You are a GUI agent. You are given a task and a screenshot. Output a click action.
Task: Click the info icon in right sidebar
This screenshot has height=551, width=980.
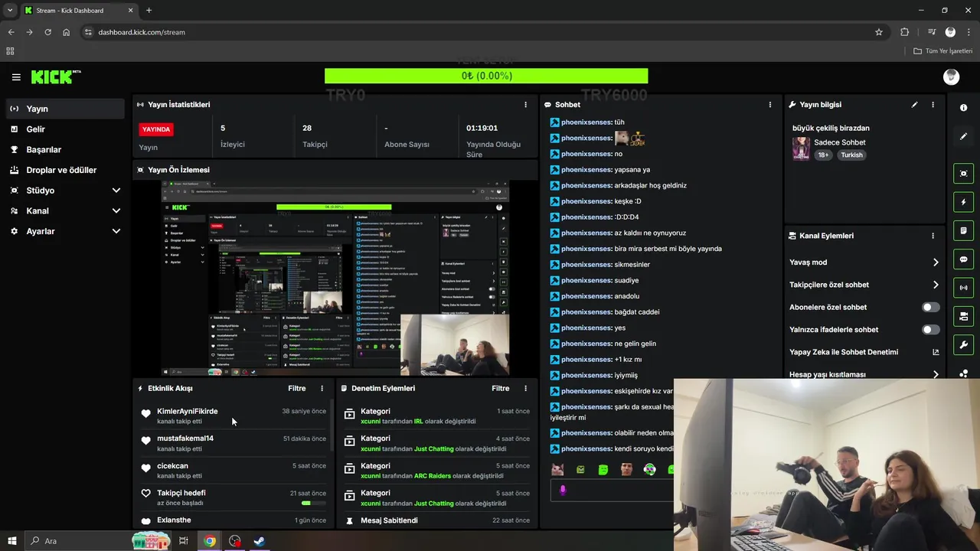pyautogui.click(x=963, y=108)
